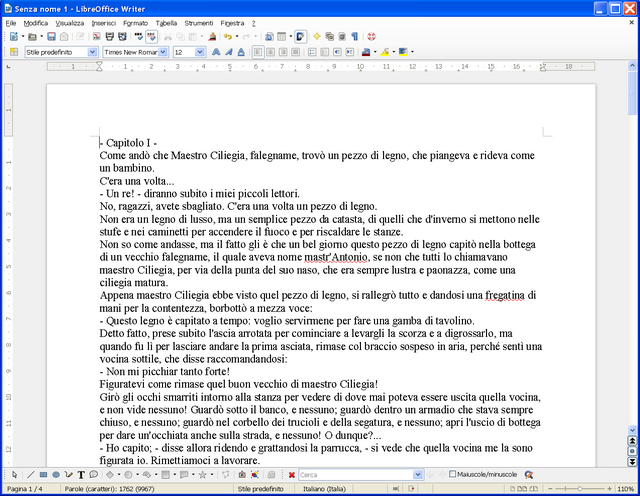Click the increase indent icon

point(350,52)
